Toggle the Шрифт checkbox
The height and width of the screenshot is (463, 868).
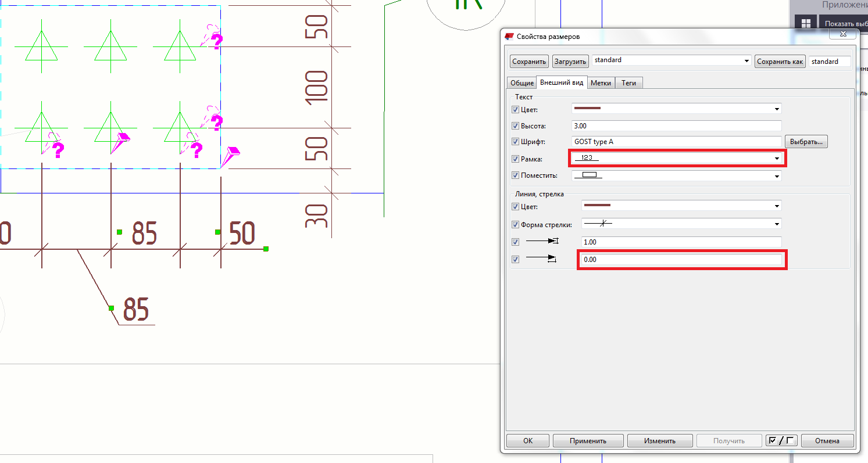515,142
